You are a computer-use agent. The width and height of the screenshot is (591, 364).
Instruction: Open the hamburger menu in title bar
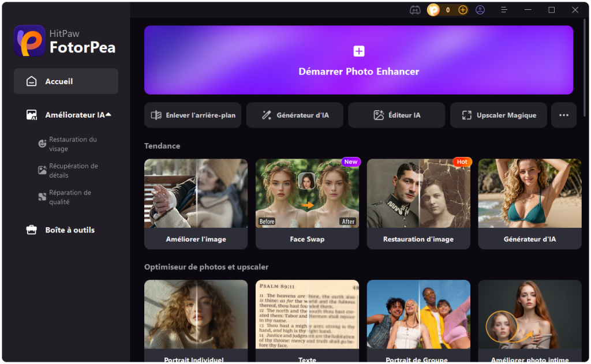(504, 10)
